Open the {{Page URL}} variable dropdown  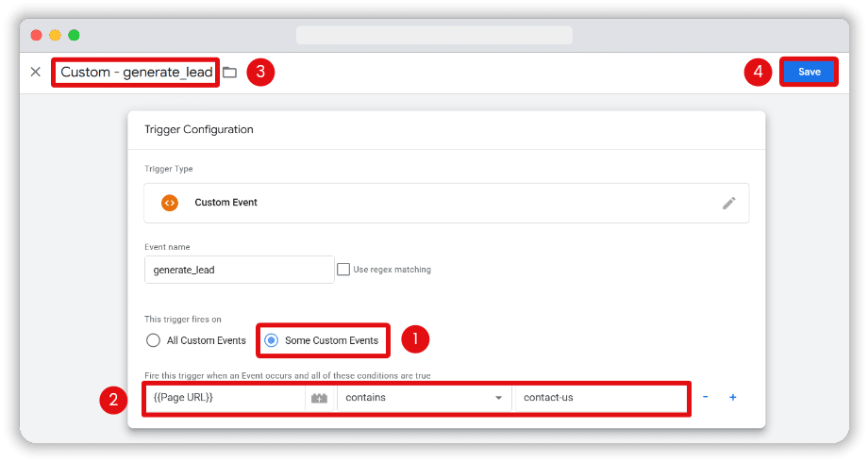click(x=225, y=398)
